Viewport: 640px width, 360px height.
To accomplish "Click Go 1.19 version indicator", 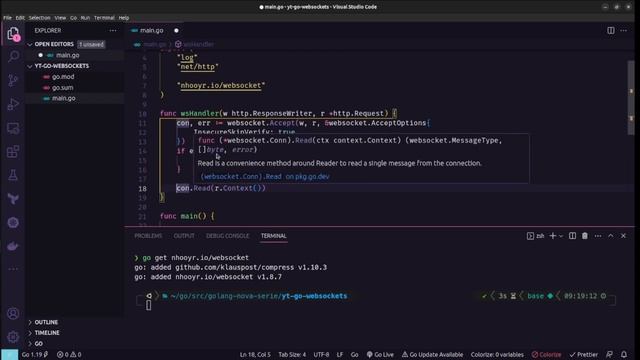I will click(35, 355).
